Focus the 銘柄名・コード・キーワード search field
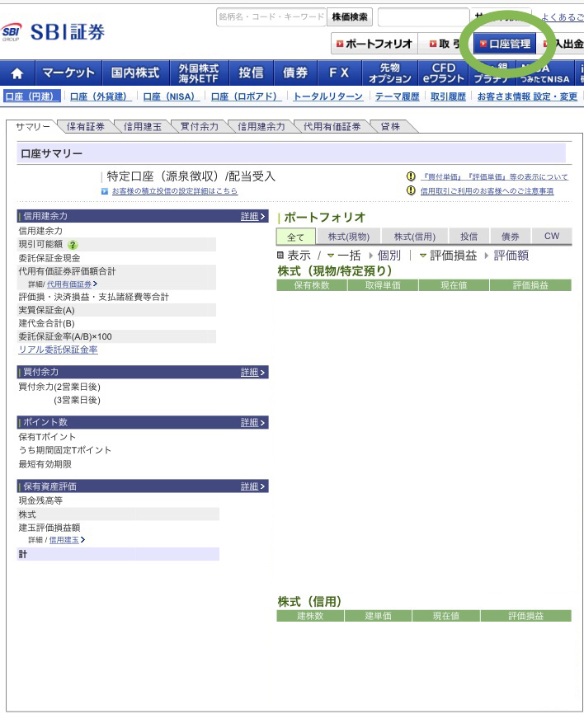584x728 pixels. pos(271,17)
